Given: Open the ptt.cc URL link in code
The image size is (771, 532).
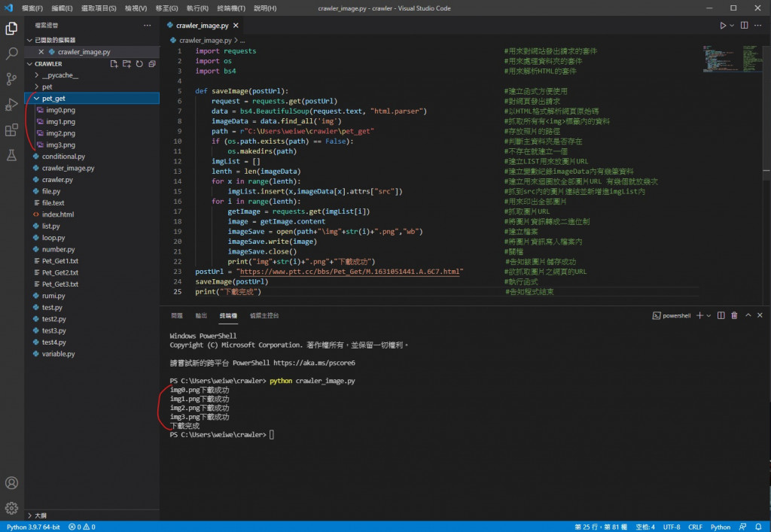Looking at the screenshot, I should point(349,272).
